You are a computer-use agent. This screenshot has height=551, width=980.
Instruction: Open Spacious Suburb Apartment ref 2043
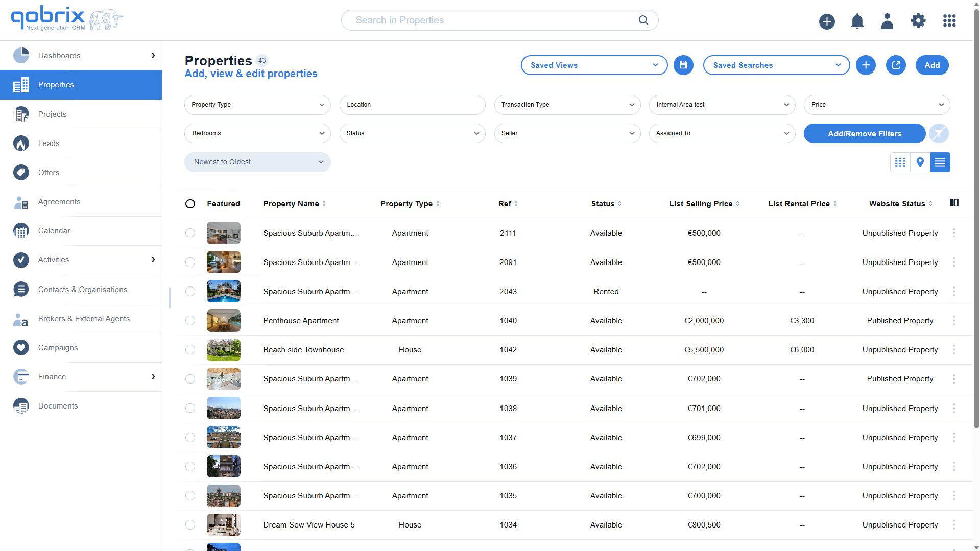(x=310, y=292)
